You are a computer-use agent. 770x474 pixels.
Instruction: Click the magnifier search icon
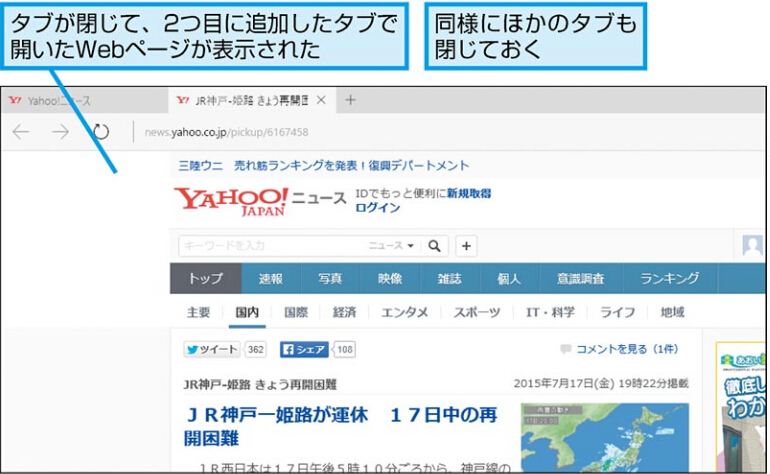click(x=434, y=246)
